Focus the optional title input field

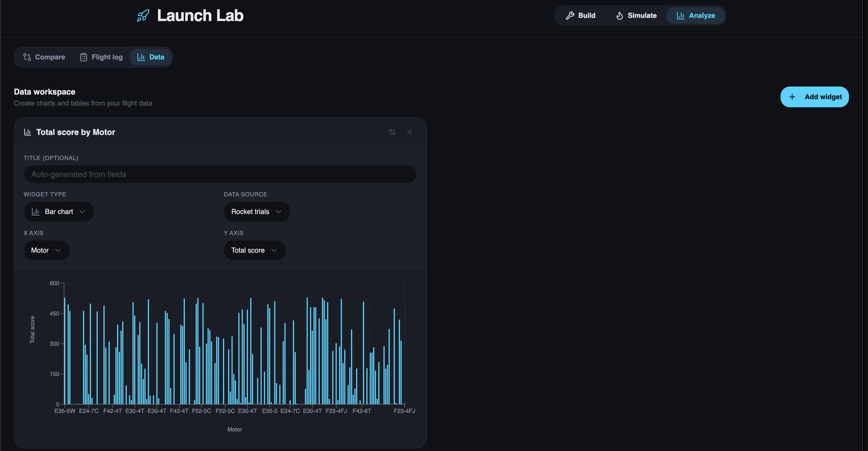click(220, 174)
